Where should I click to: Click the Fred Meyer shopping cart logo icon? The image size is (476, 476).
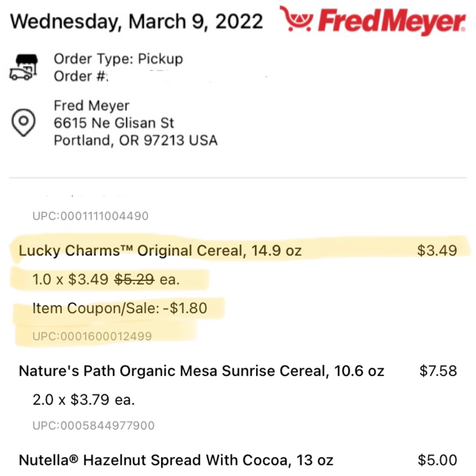pos(297,18)
